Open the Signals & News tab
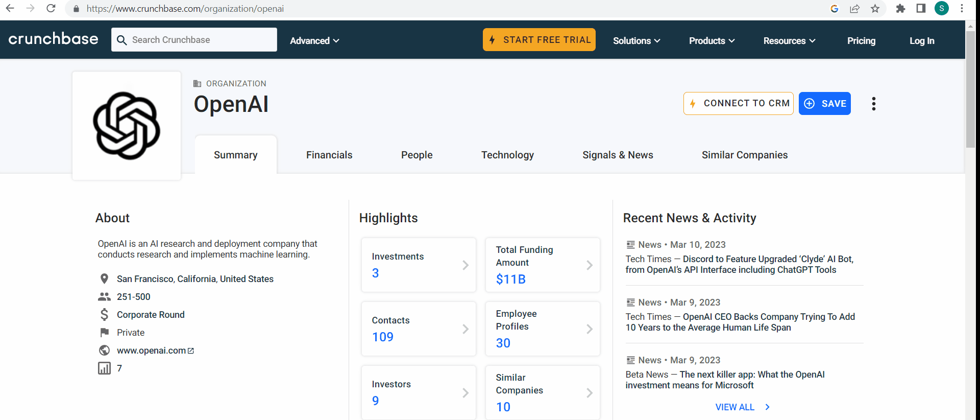 point(618,155)
